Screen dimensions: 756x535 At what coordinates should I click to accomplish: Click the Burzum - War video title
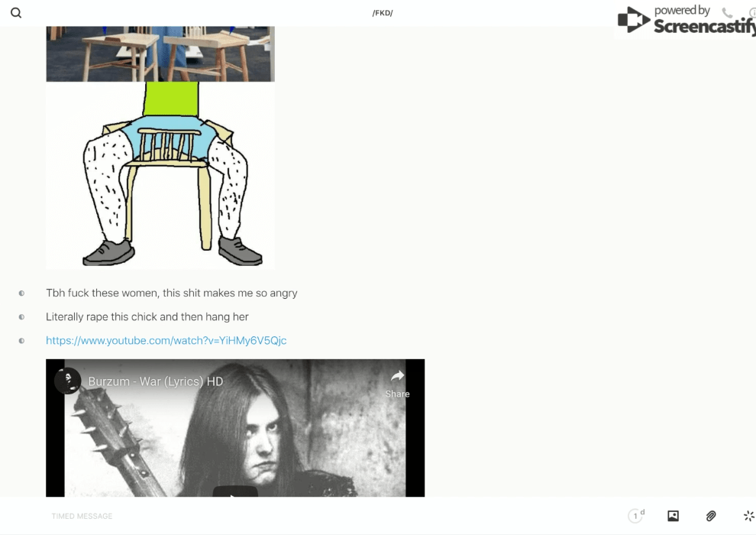tap(156, 381)
